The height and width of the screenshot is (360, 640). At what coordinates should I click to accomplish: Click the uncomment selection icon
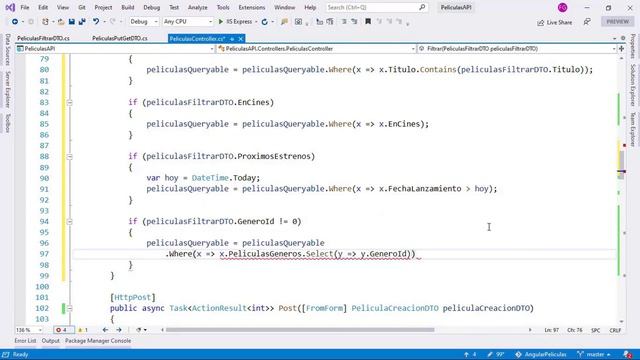(354, 22)
